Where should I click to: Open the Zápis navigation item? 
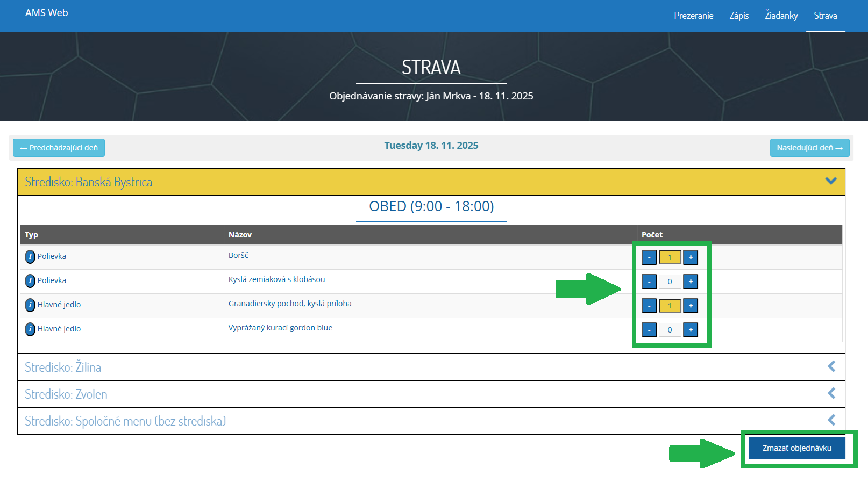pos(739,16)
